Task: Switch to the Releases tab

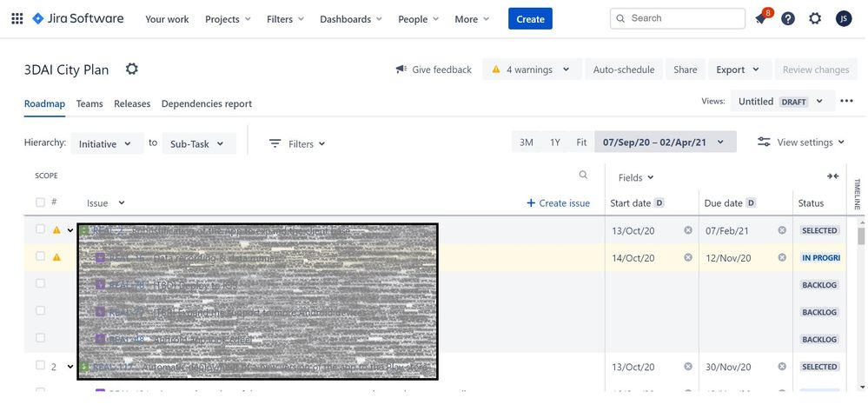Action: point(132,103)
